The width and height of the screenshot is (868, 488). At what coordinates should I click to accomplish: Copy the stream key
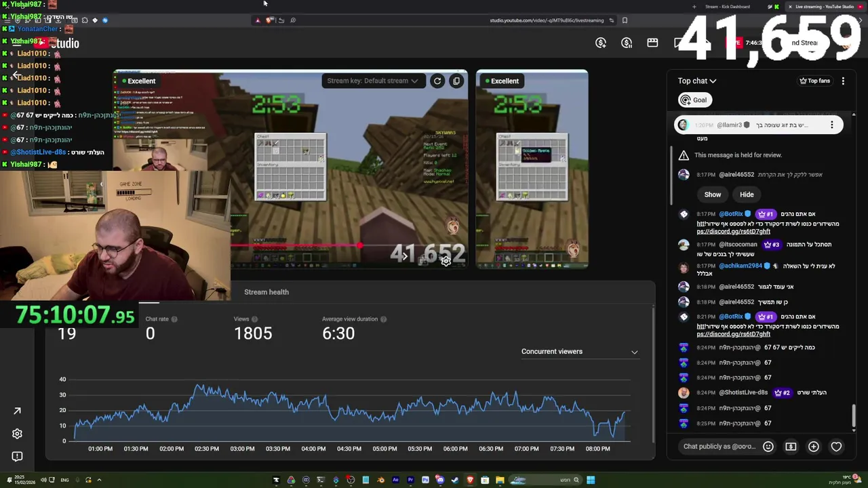[456, 81]
